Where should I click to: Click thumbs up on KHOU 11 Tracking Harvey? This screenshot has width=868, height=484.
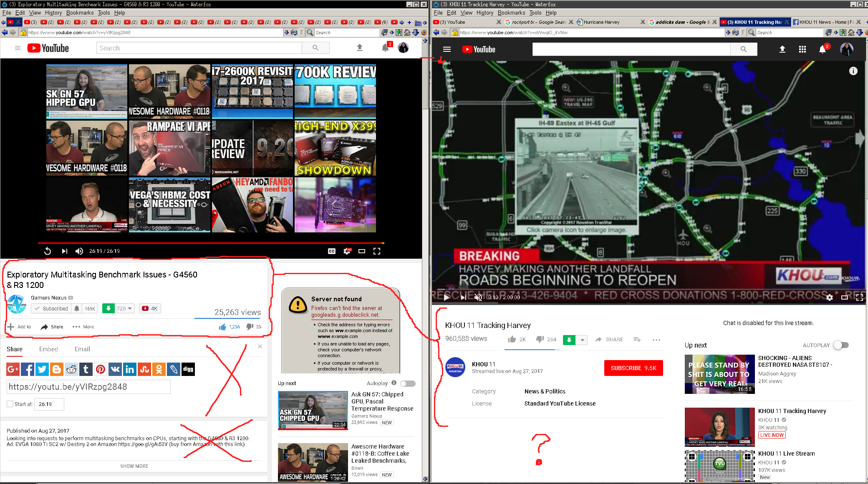pyautogui.click(x=512, y=340)
